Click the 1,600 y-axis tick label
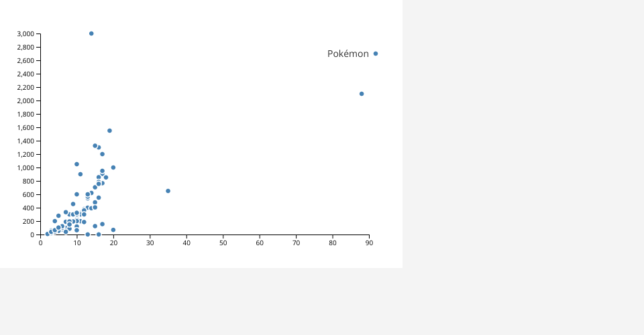The height and width of the screenshot is (335, 644). tap(25, 127)
